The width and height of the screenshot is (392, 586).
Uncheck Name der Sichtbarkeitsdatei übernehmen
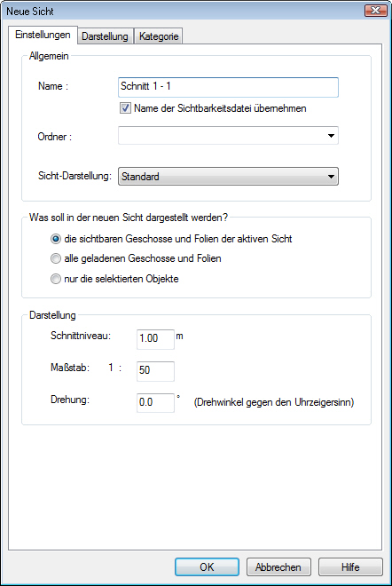pos(125,108)
